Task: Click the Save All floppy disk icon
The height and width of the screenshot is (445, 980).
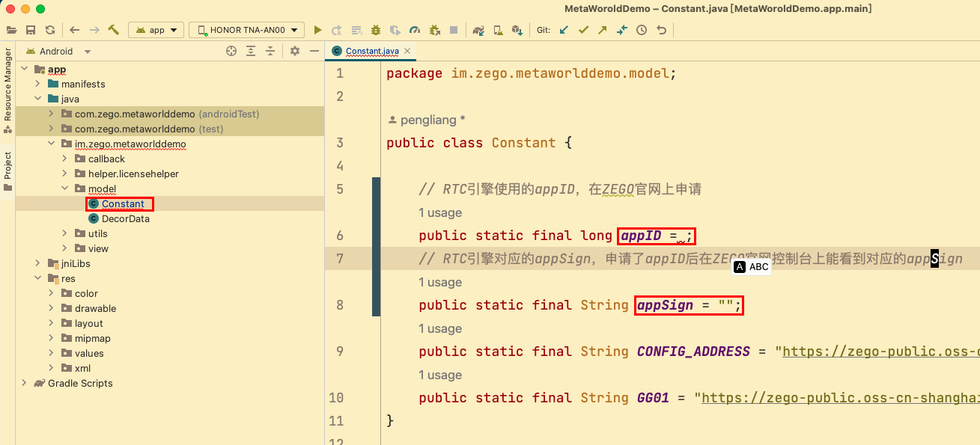Action: click(31, 30)
